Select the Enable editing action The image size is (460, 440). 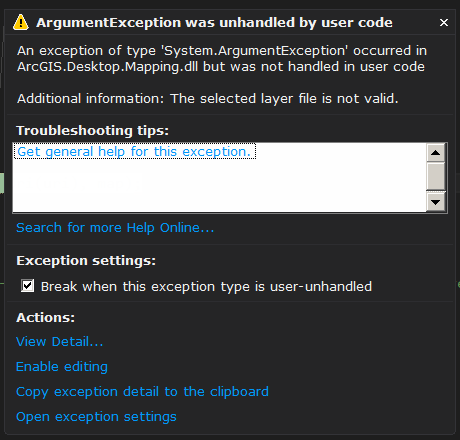[x=62, y=367]
